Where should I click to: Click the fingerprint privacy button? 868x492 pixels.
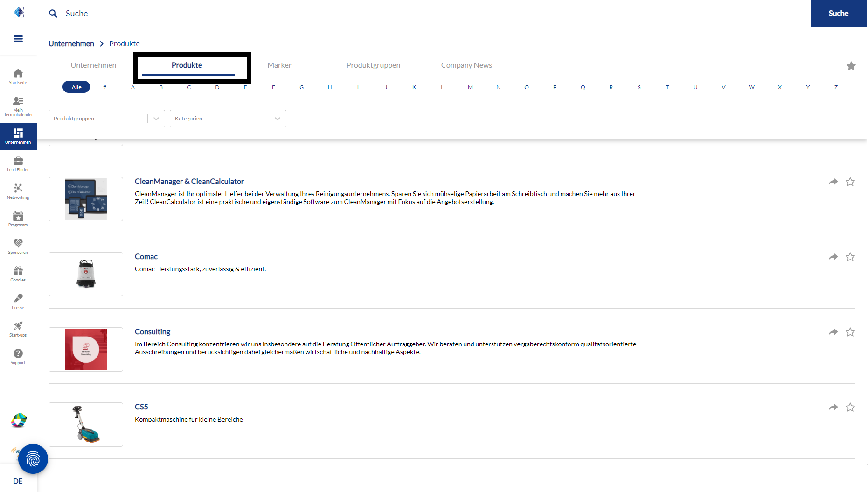coord(33,459)
